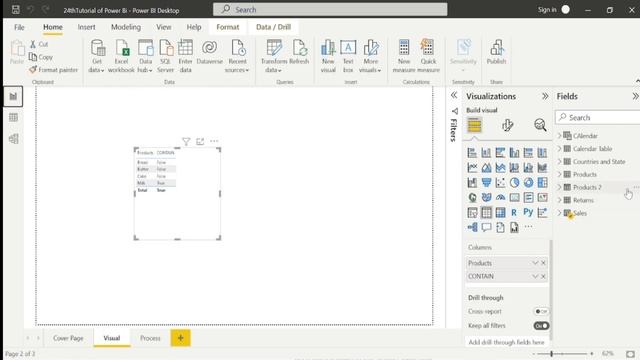Screen dimensions: 640x360
Task: Select the Stacked bar chart visual
Action: coord(472,153)
